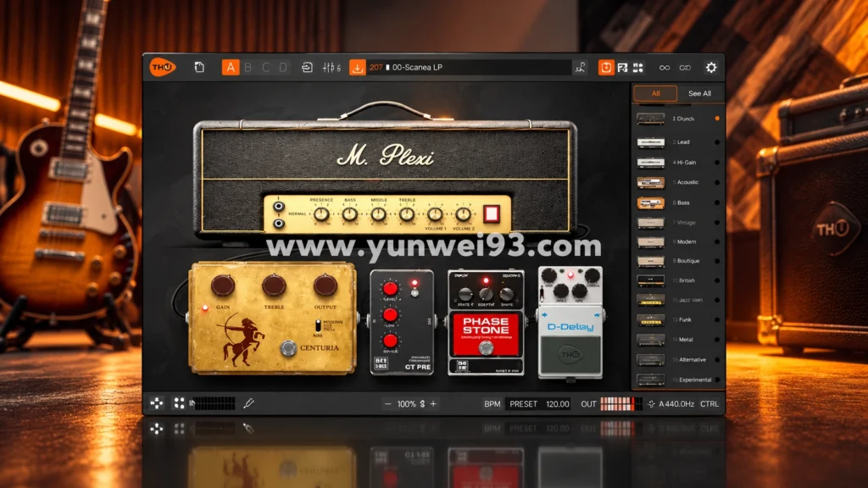Click the zoom out minus button
868x488 pixels.
(x=387, y=404)
